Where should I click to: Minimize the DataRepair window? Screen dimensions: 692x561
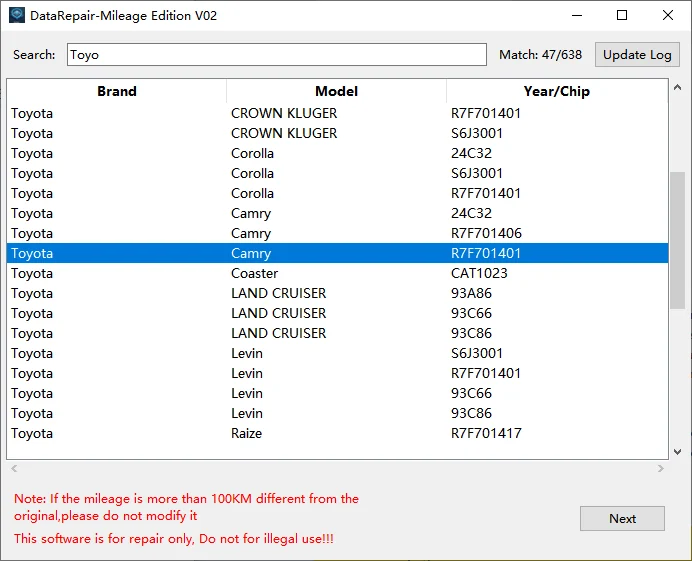[x=577, y=15]
